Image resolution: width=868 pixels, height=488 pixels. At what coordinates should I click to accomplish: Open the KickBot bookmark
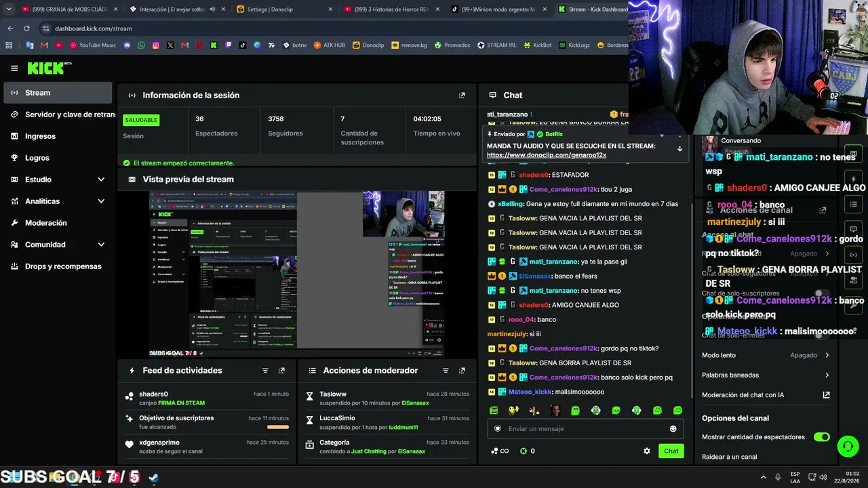pyautogui.click(x=537, y=45)
